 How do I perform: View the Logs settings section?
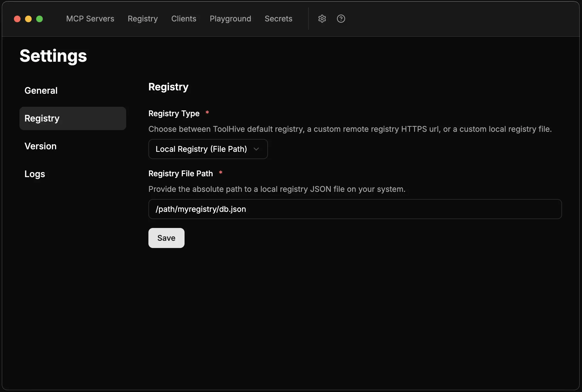point(35,174)
